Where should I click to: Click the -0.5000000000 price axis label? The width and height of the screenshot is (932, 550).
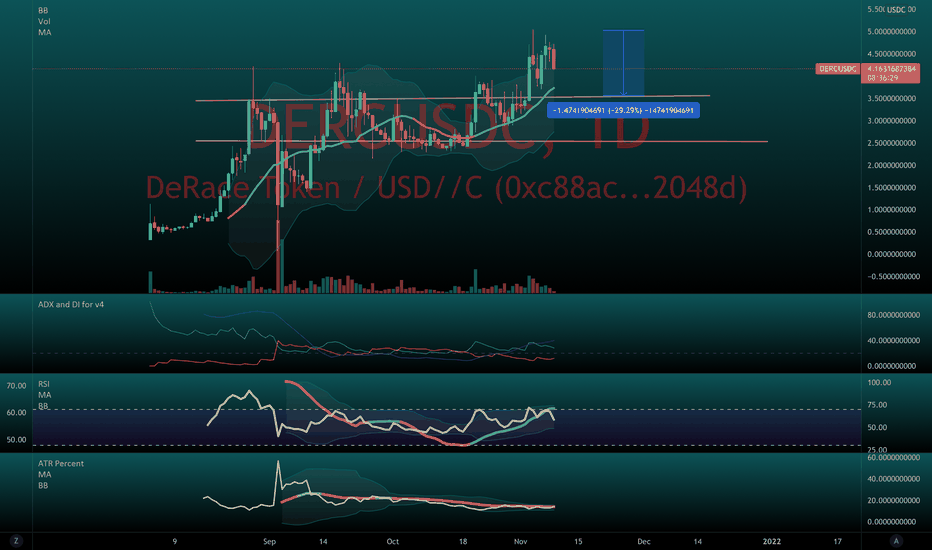point(893,276)
